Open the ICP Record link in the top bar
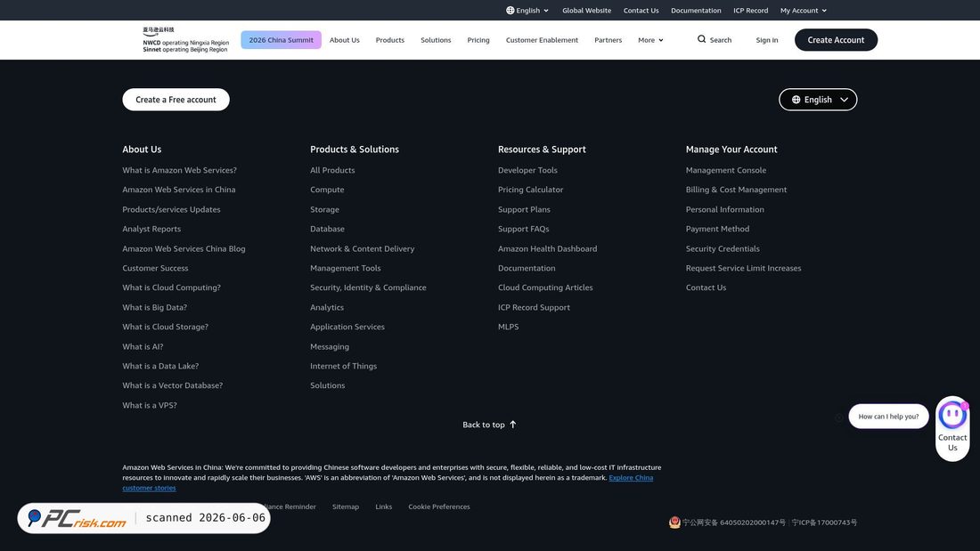The width and height of the screenshot is (980, 551). tap(751, 11)
